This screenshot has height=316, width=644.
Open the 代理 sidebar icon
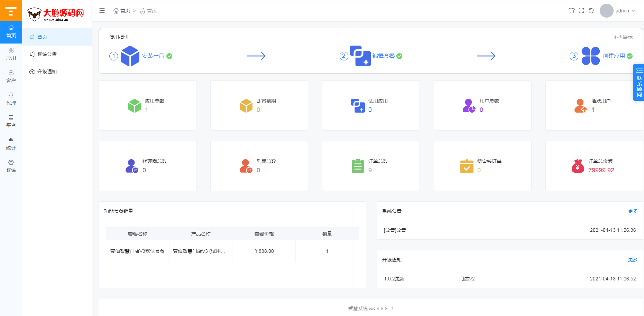click(11, 99)
